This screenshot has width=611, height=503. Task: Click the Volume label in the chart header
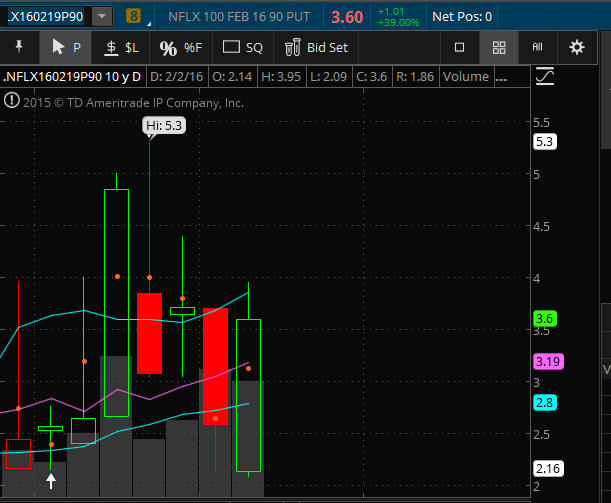pyautogui.click(x=466, y=77)
